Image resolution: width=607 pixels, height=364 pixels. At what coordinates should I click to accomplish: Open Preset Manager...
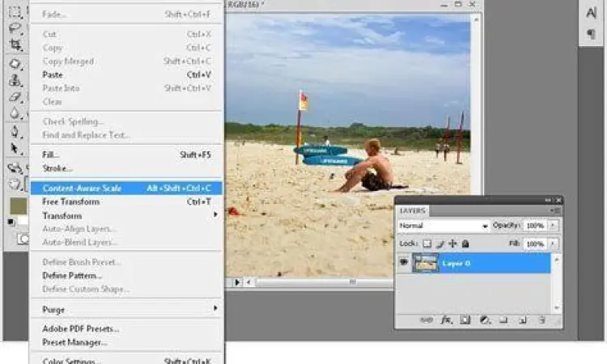coord(126,342)
